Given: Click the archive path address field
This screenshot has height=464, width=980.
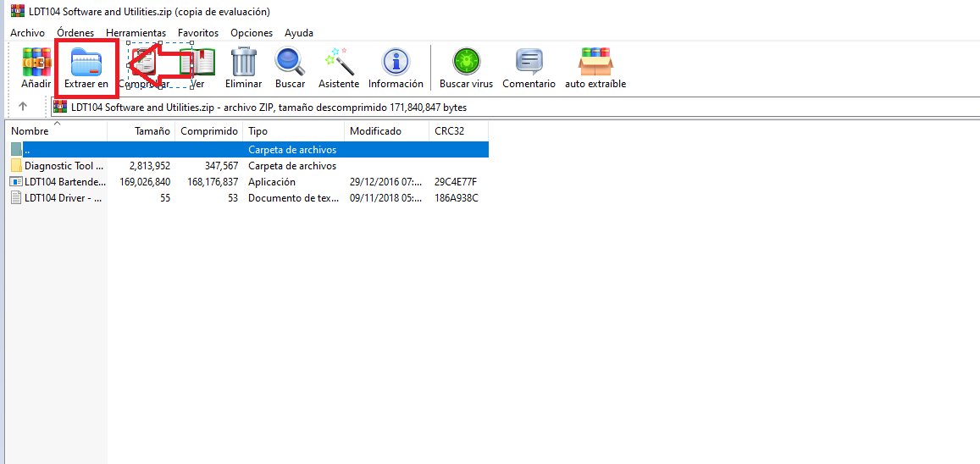Looking at the screenshot, I should pos(515,108).
